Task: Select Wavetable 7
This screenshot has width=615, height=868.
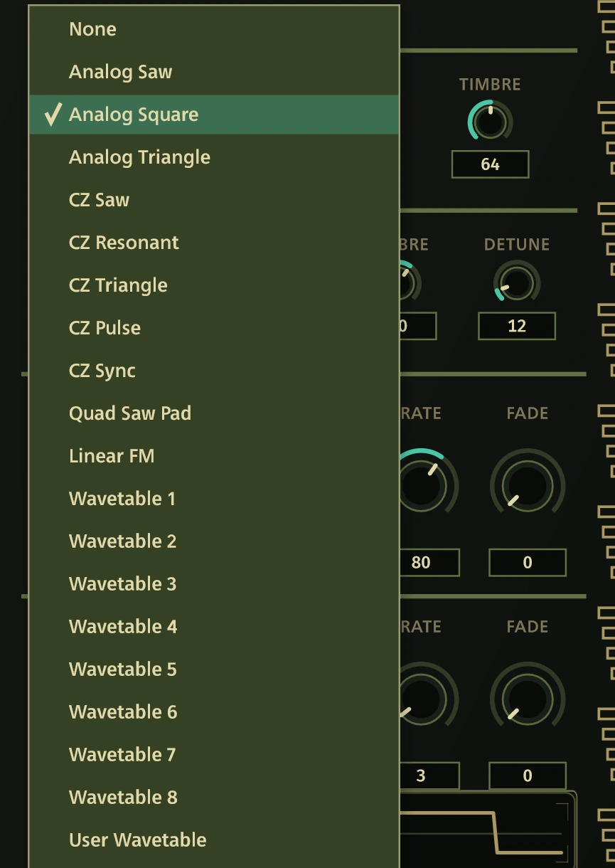Action: pyautogui.click(x=214, y=755)
